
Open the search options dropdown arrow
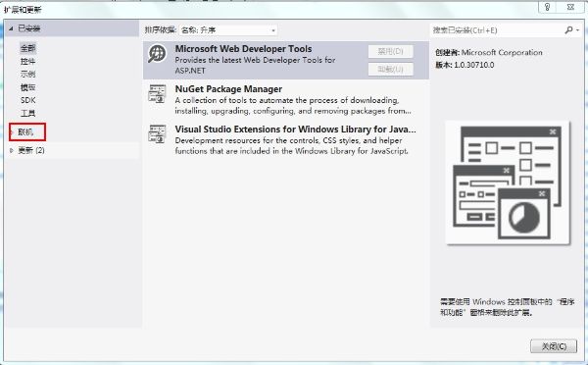pyautogui.click(x=578, y=30)
